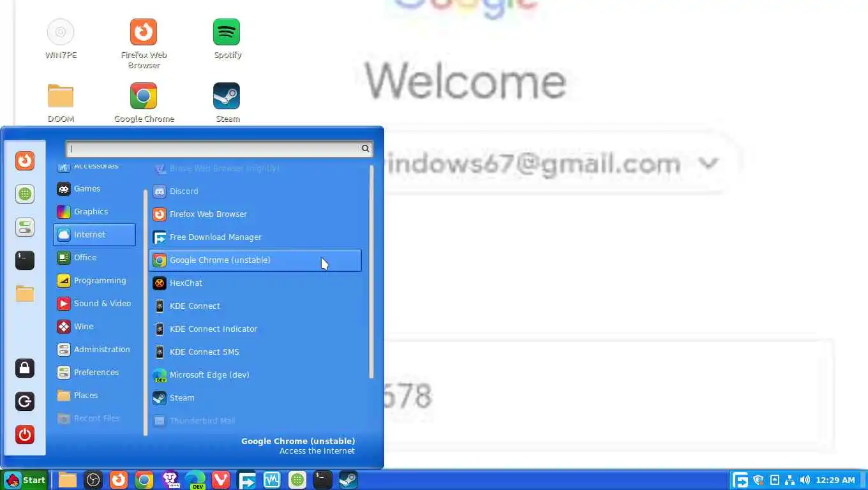Click the network connection tray icon
868x490 pixels.
point(789,480)
